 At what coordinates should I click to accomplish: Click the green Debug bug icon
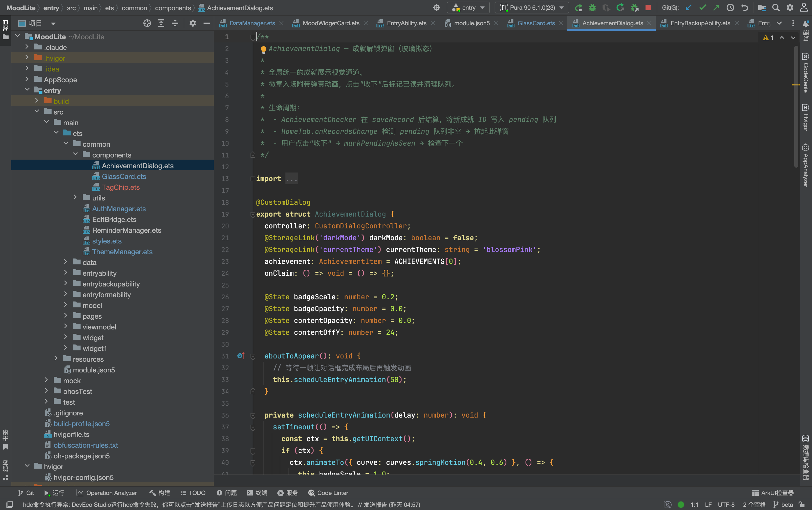pyautogui.click(x=592, y=8)
